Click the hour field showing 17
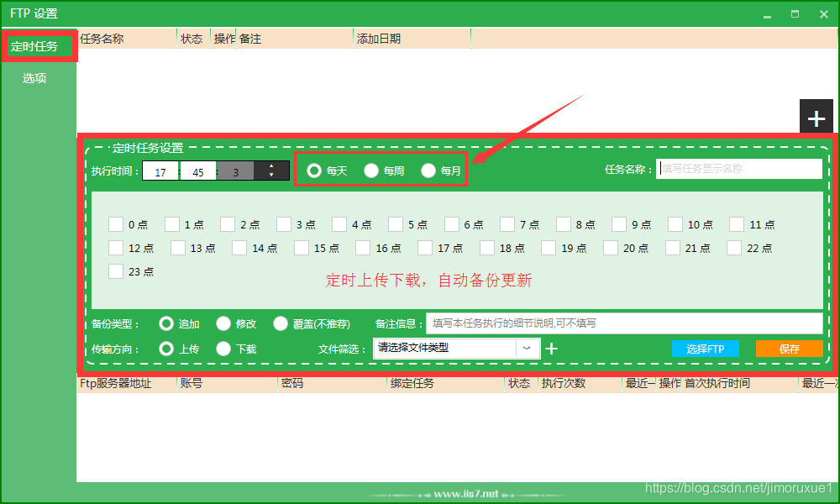 pyautogui.click(x=160, y=171)
